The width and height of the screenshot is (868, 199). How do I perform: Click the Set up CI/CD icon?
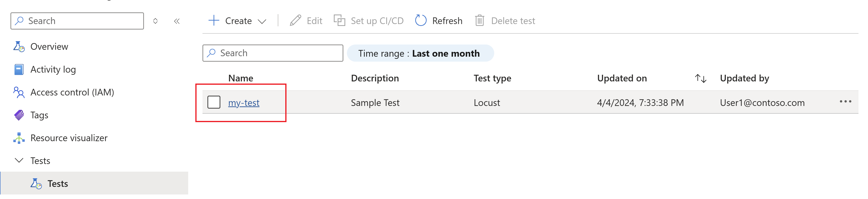coord(339,20)
